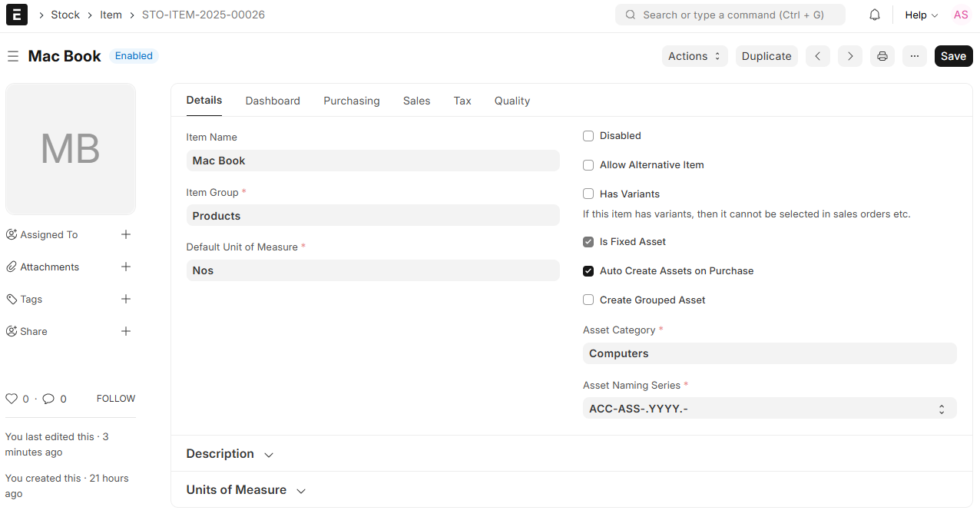This screenshot has width=980, height=517.
Task: Like this item with heart icon
Action: (12, 399)
